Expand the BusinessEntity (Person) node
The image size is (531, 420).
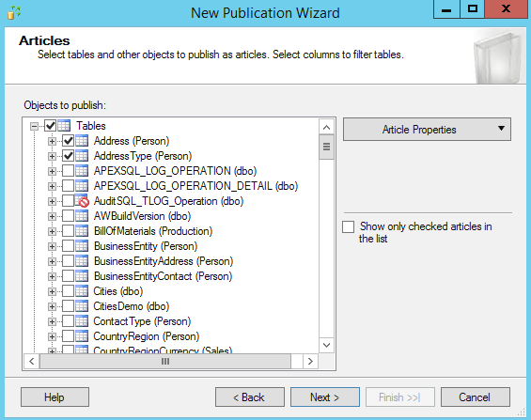[x=52, y=246]
